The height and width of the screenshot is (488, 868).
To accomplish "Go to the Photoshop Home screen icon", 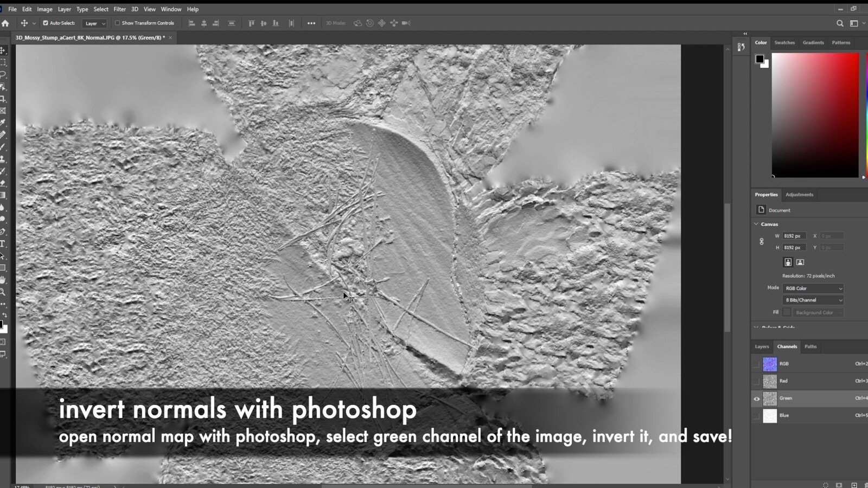I will coord(5,23).
